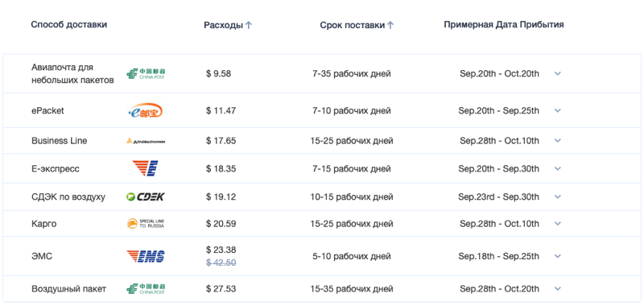The image size is (644, 306).
Task: Click the CDEK logo
Action: pyautogui.click(x=146, y=197)
